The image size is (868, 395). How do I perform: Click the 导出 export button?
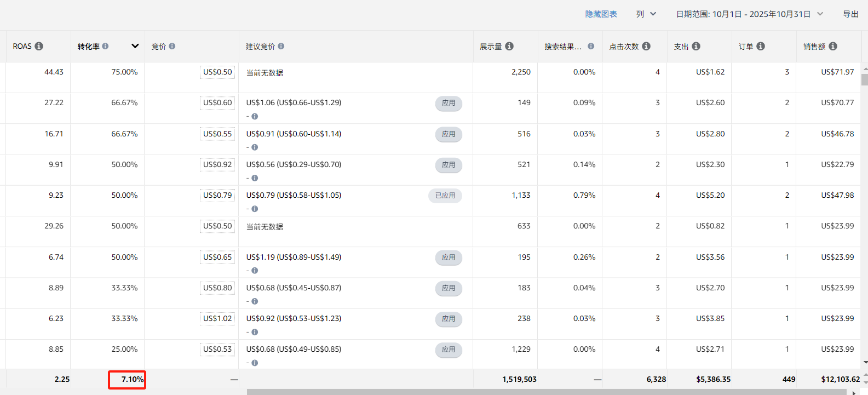[x=850, y=14]
